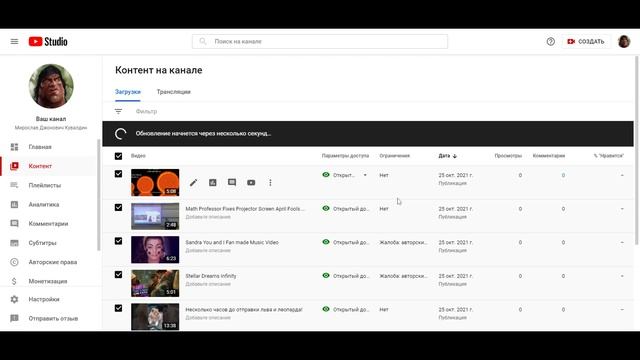
Task: Click the visibility eye for first video
Action: 326,175
